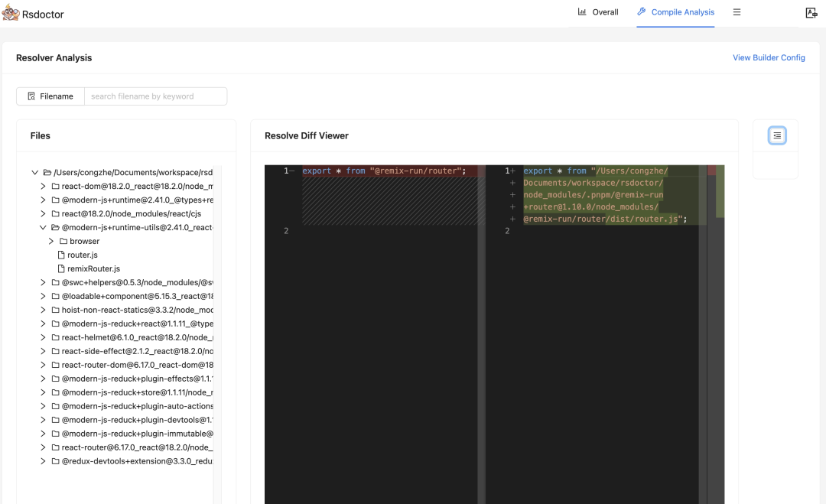The image size is (826, 504).
Task: Switch to the Compile Analysis tab
Action: point(682,12)
